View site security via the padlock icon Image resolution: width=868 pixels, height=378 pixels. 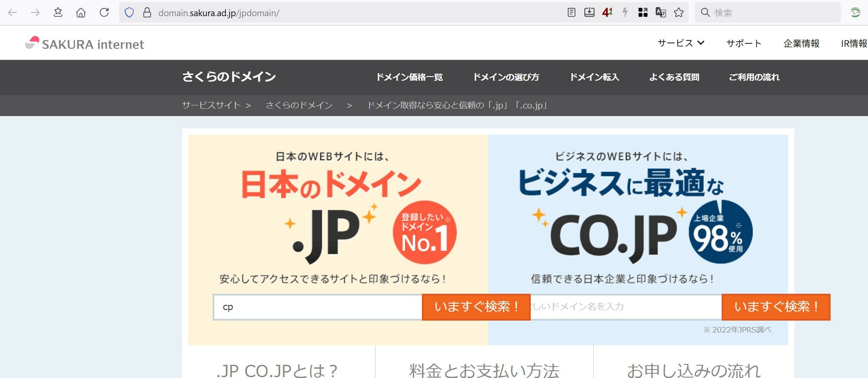click(x=147, y=13)
